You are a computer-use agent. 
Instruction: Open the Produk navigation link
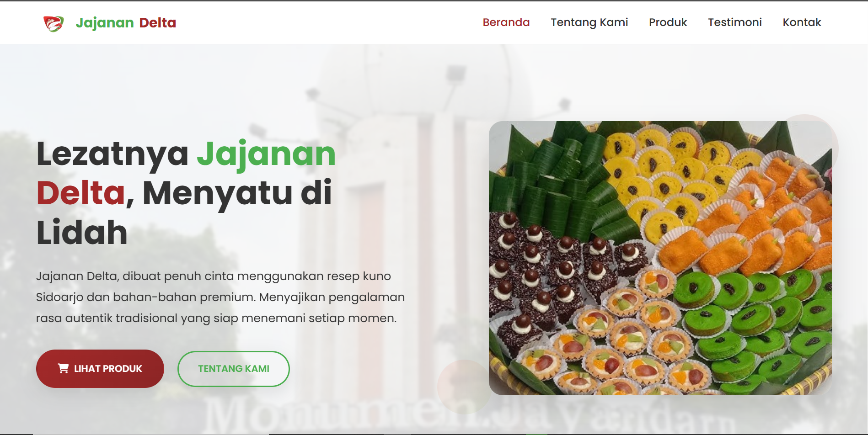pos(668,22)
